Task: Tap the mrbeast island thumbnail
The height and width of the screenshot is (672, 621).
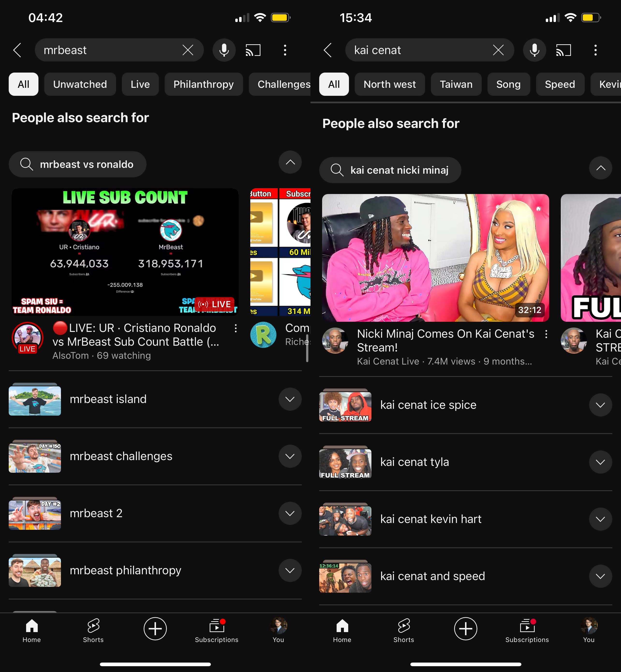Action: pyautogui.click(x=35, y=399)
